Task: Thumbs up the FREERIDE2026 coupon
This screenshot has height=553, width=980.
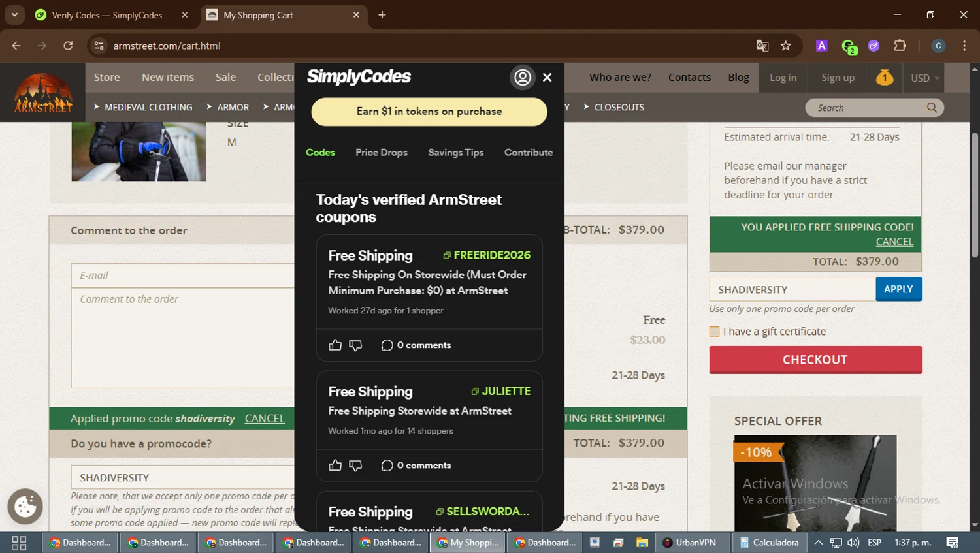Action: click(335, 345)
